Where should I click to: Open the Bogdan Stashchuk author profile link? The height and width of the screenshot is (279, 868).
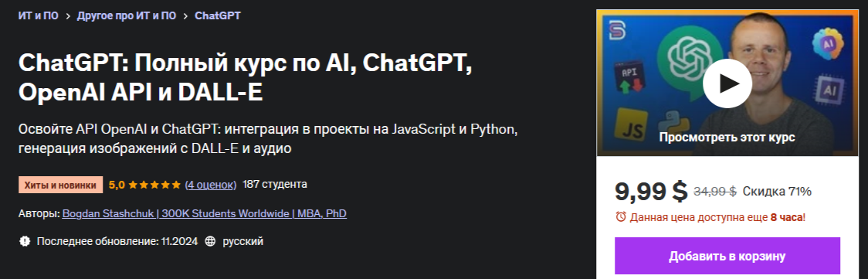(205, 213)
